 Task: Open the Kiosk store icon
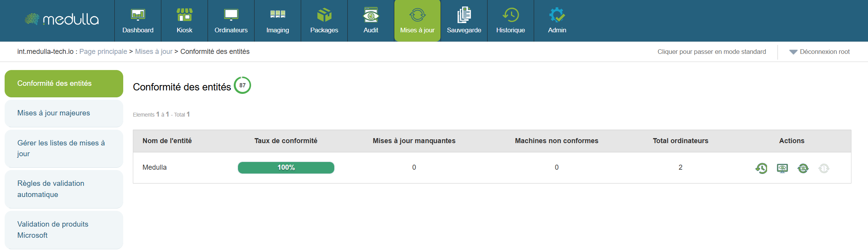(184, 15)
